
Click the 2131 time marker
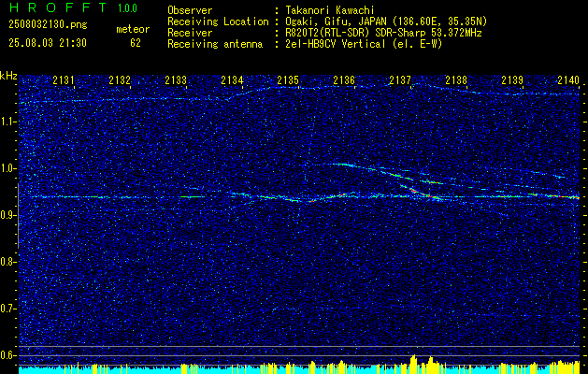pos(64,80)
